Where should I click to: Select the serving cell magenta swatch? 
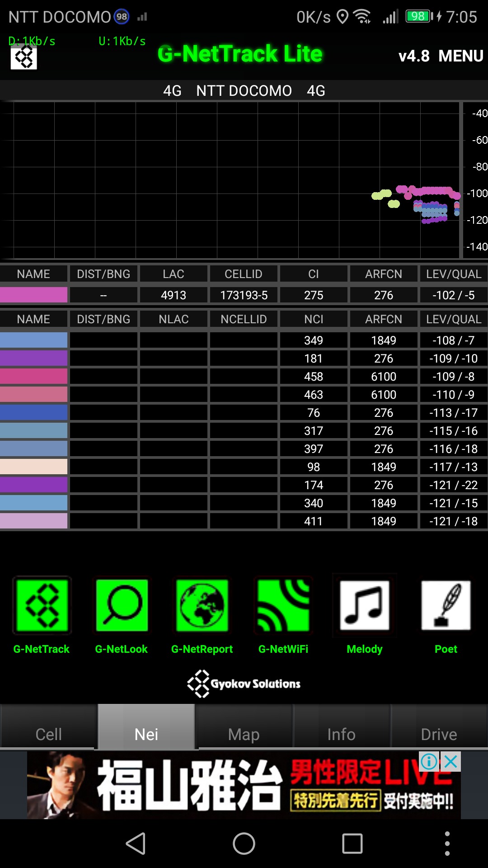34,295
